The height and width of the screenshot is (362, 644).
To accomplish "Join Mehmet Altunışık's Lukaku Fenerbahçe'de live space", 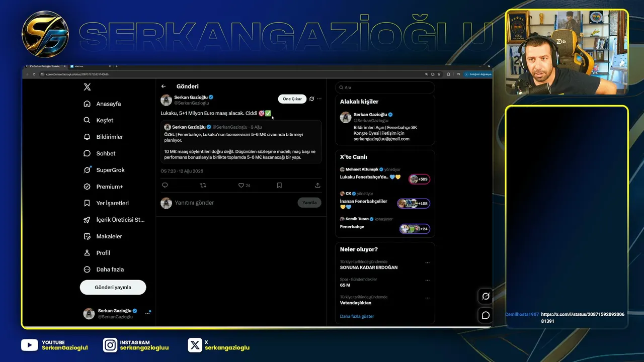I will 370,177.
